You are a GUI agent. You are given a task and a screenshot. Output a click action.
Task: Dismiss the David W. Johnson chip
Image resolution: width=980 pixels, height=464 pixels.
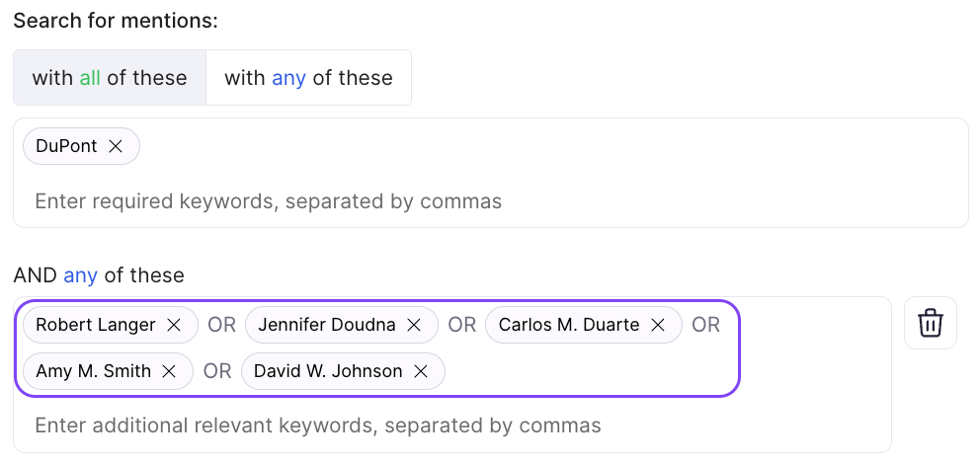click(x=421, y=371)
